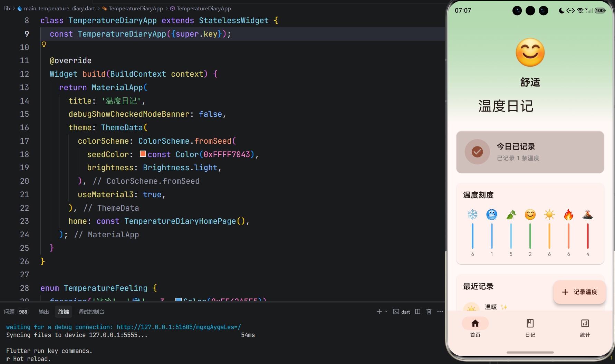615x364 pixels.
Task: Tap the freezing blue face icon
Action: point(492,214)
